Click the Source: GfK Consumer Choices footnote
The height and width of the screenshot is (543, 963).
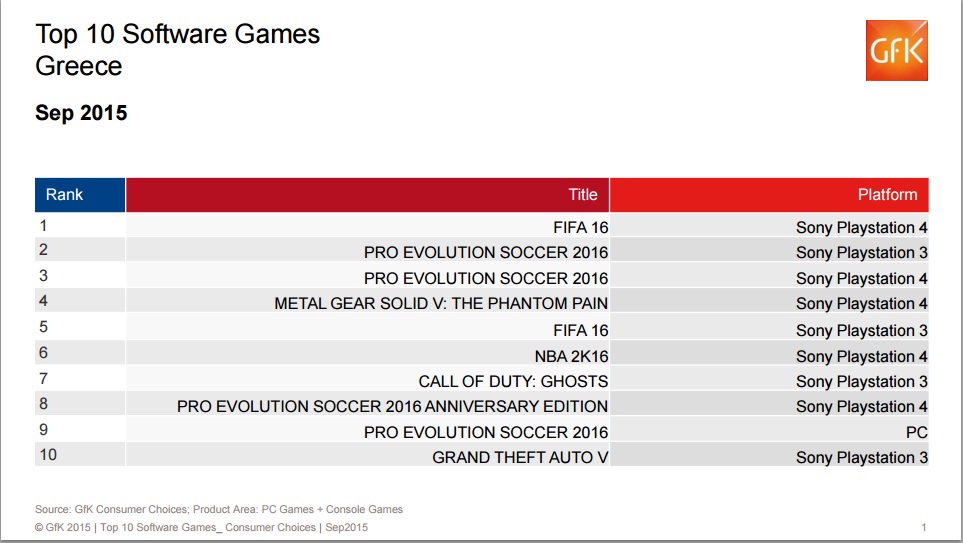(x=219, y=509)
